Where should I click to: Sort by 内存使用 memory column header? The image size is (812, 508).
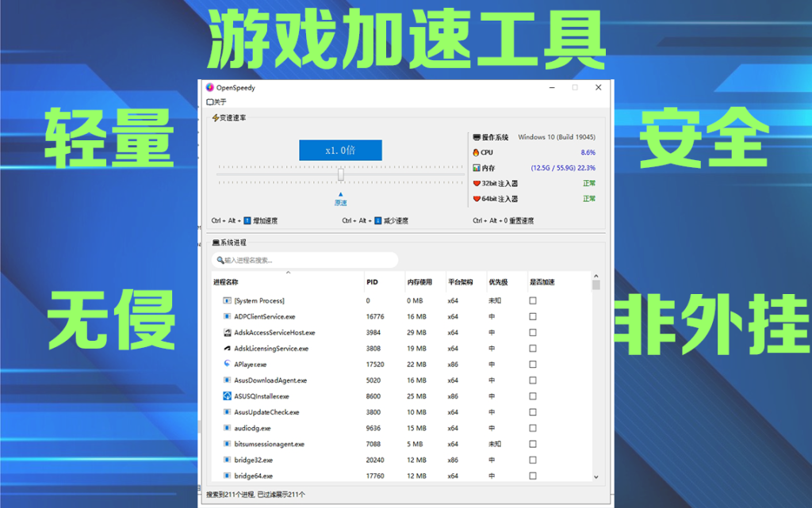(x=419, y=282)
